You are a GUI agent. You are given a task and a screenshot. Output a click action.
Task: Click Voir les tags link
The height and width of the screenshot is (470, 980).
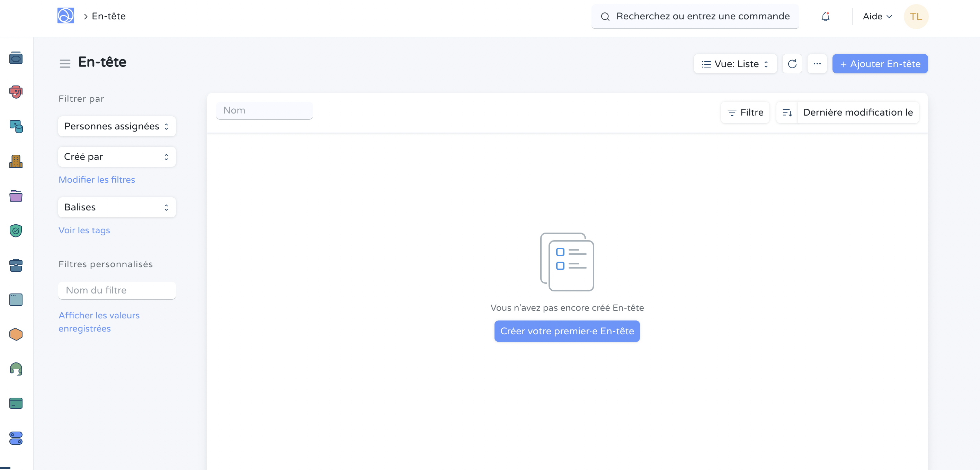coord(84,230)
